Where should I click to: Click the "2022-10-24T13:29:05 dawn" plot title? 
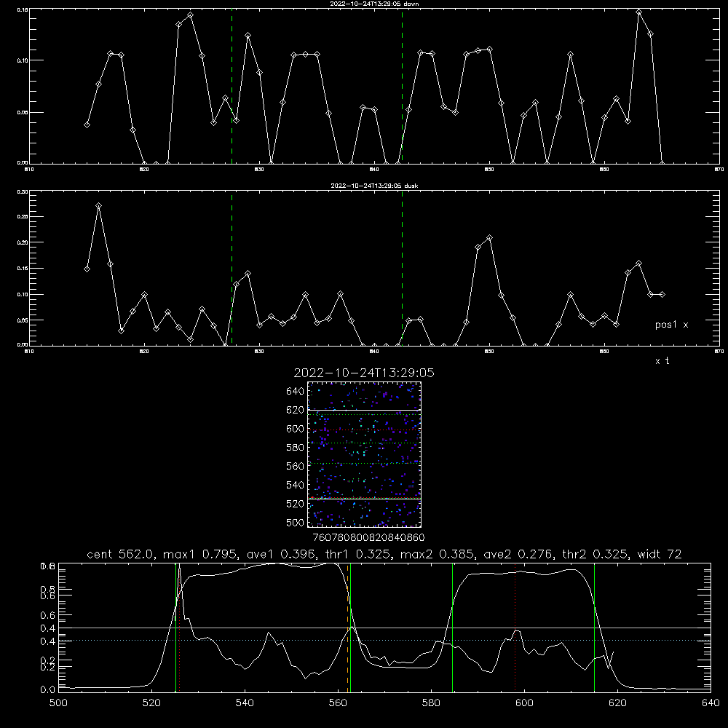[x=374, y=4]
